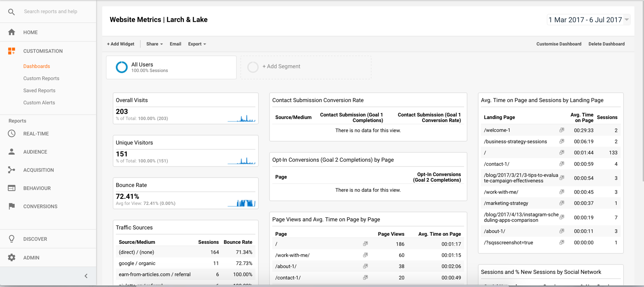Click the Discover lightbulb icon
This screenshot has width=644, height=287.
(12, 239)
